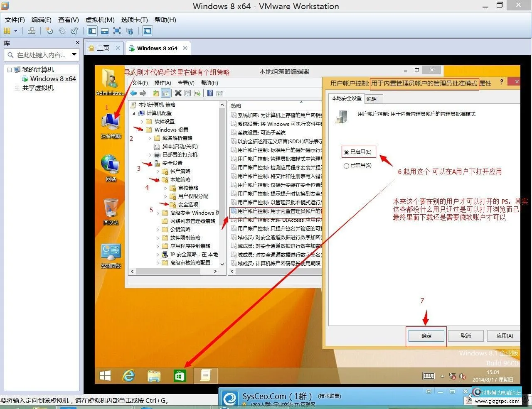
Task: Expand the 安全设置 tree node
Action: click(x=151, y=163)
